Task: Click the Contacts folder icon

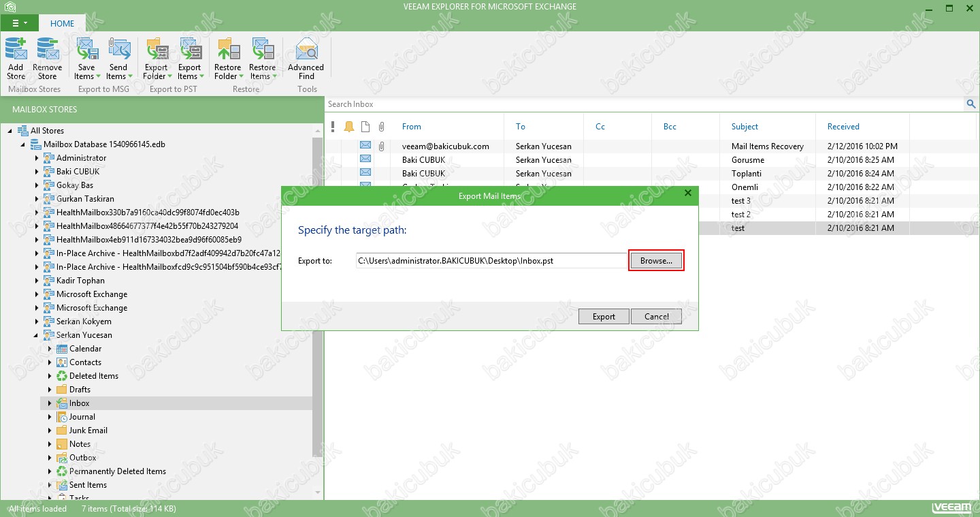Action: 61,362
